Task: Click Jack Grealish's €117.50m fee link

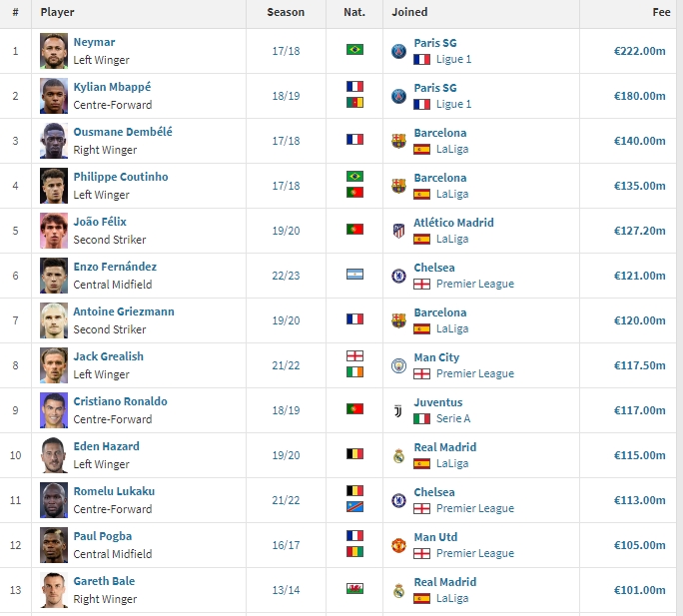Action: pyautogui.click(x=639, y=365)
